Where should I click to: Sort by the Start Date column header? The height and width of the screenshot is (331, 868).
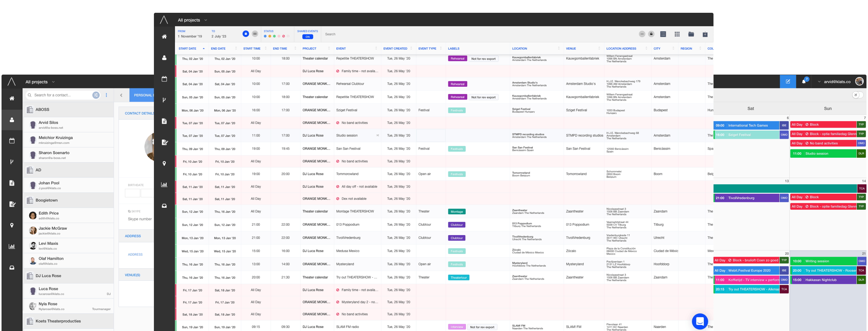point(187,48)
